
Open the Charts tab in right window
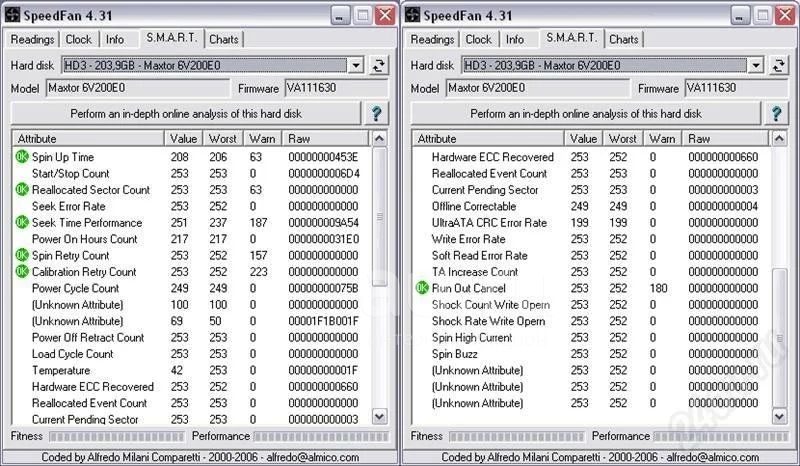[x=624, y=39]
